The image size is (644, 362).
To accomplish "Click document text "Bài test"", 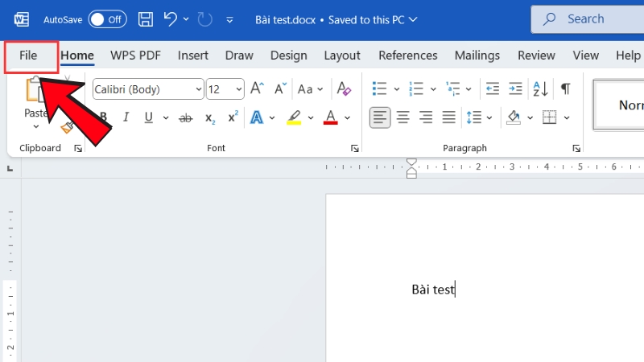I will (433, 290).
